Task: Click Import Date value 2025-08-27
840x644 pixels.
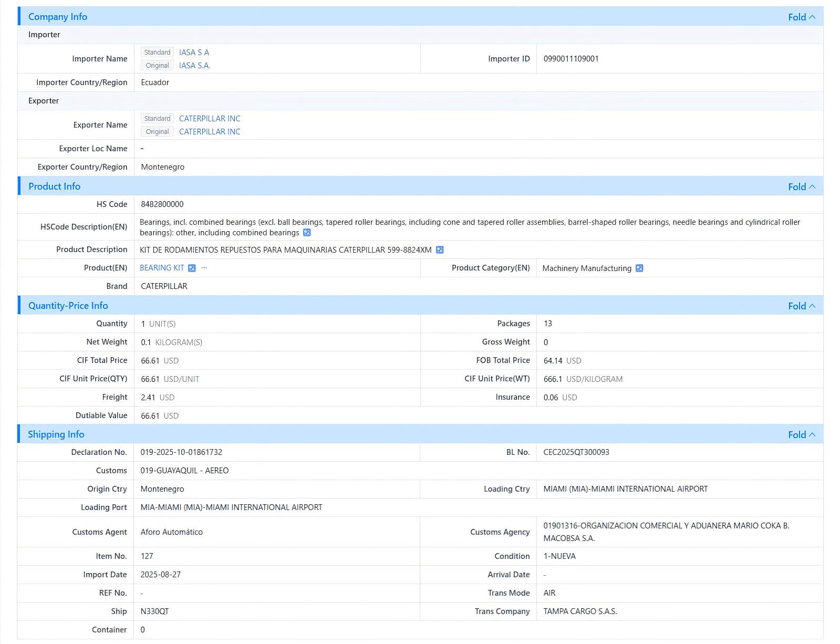Action: 160,575
